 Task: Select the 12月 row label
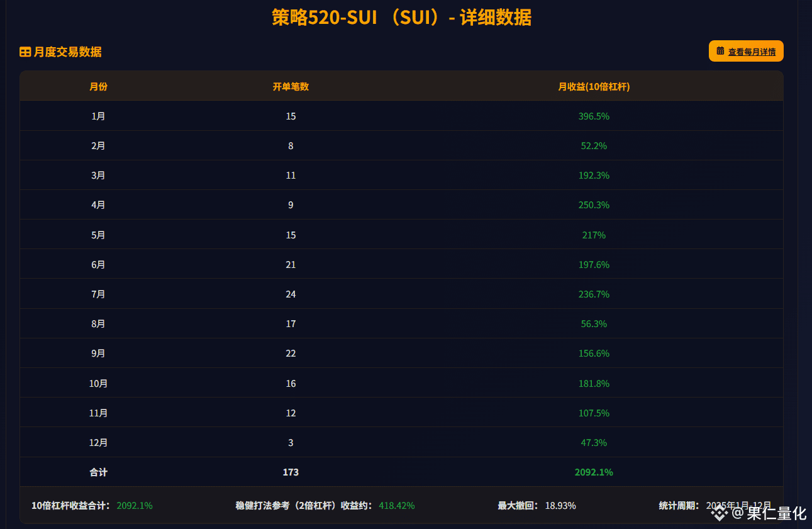pyautogui.click(x=98, y=443)
